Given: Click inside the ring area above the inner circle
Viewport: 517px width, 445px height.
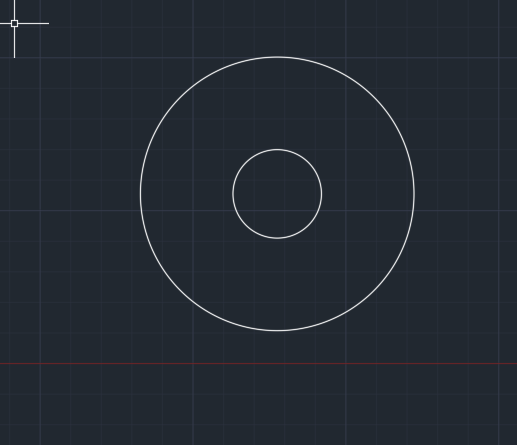Looking at the screenshot, I should coord(277,103).
